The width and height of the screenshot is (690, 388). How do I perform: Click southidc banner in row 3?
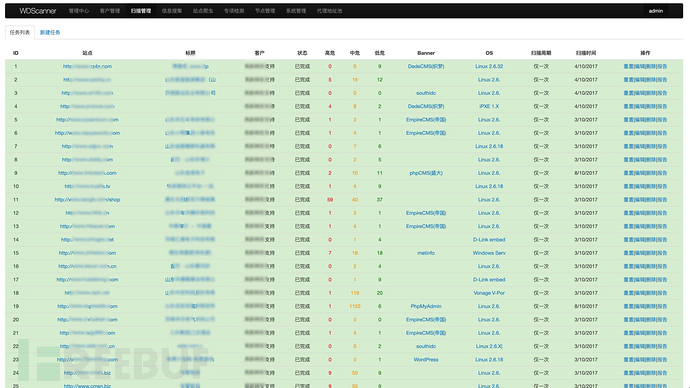(426, 93)
